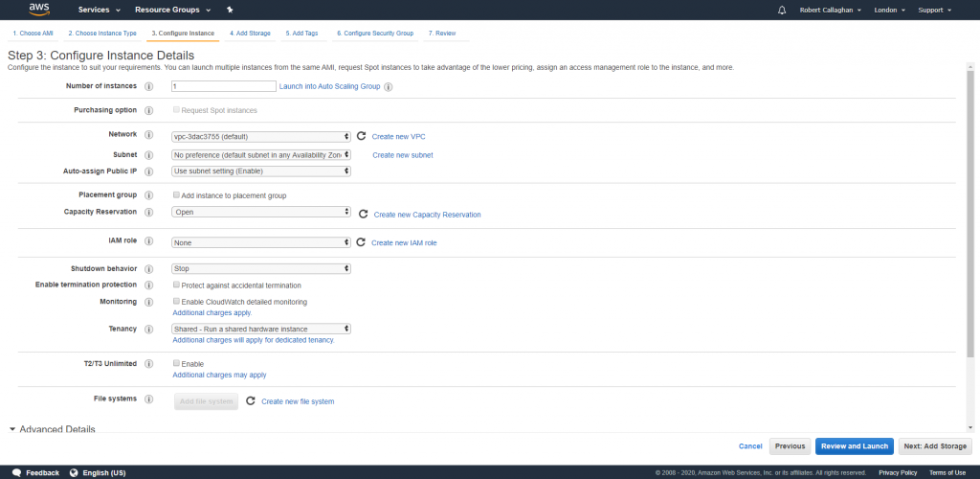Go to 6. Configure Security Group step
The width and height of the screenshot is (980, 479).
click(375, 34)
